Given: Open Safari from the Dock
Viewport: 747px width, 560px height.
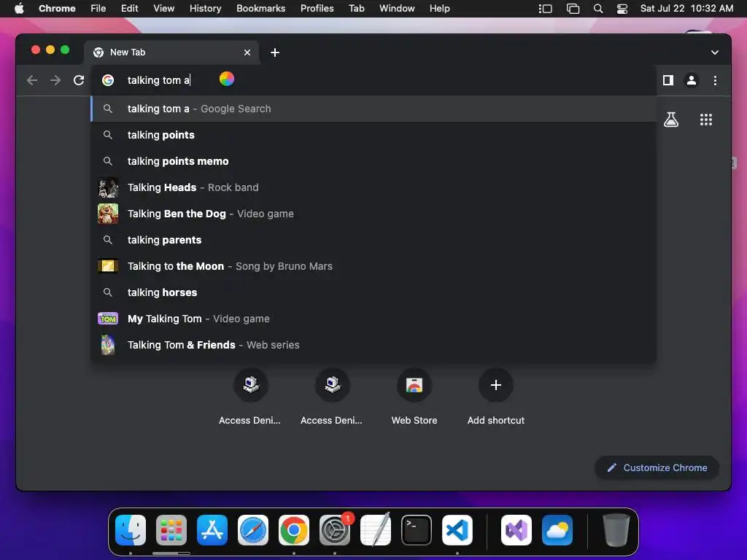Looking at the screenshot, I should click(253, 530).
